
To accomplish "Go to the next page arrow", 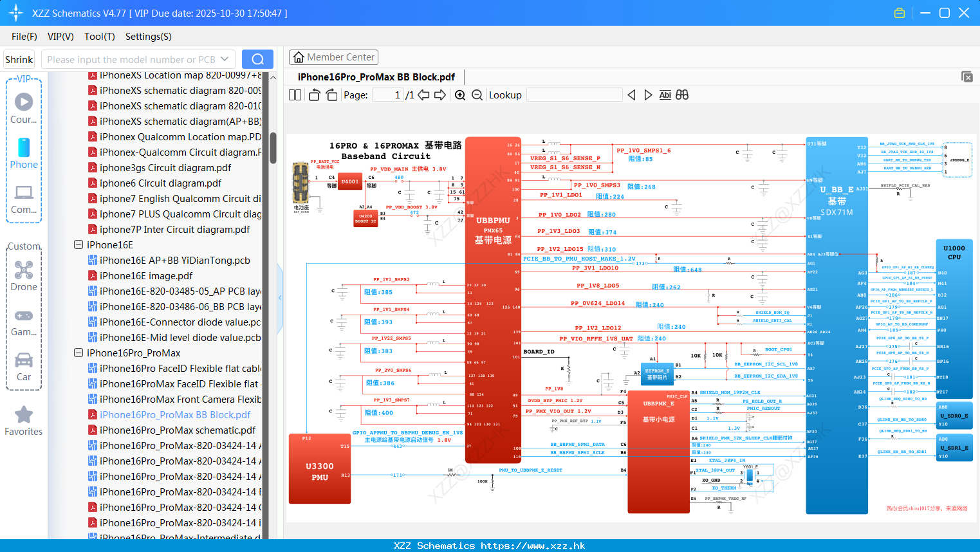I will (x=440, y=95).
